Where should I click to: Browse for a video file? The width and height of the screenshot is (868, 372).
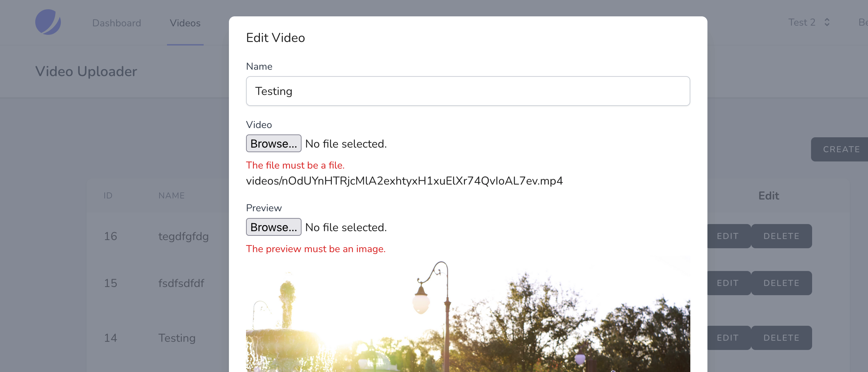[x=273, y=143]
